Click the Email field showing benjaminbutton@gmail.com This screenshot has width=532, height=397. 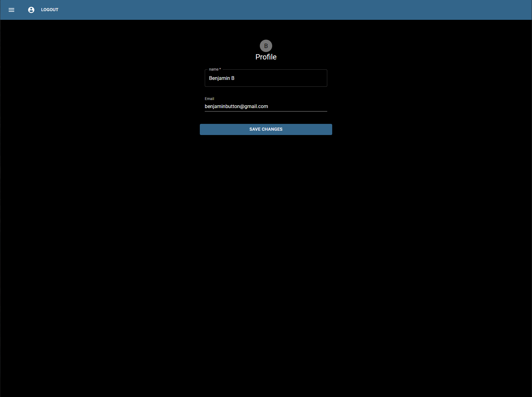(x=266, y=106)
